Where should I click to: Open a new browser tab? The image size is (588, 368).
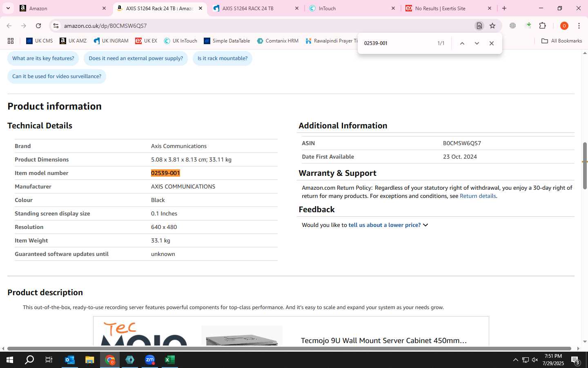coord(504,8)
